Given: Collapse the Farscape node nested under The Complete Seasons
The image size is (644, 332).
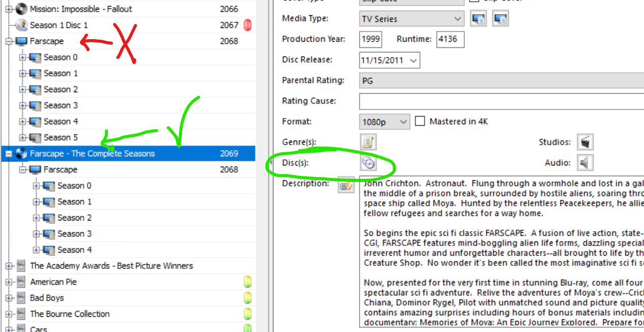Looking at the screenshot, I should [22, 170].
